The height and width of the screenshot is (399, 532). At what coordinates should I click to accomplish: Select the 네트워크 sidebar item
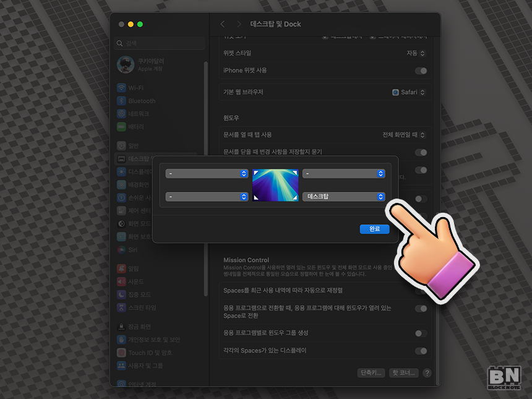coord(133,114)
